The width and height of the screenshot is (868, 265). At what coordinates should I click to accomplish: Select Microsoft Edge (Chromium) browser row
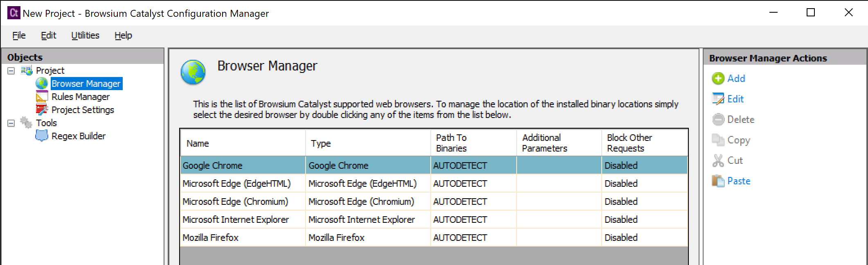coord(235,202)
